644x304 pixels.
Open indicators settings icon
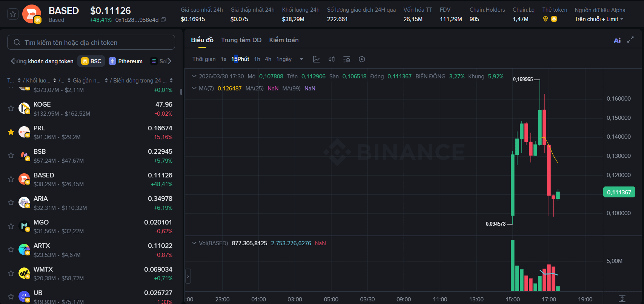point(347,59)
